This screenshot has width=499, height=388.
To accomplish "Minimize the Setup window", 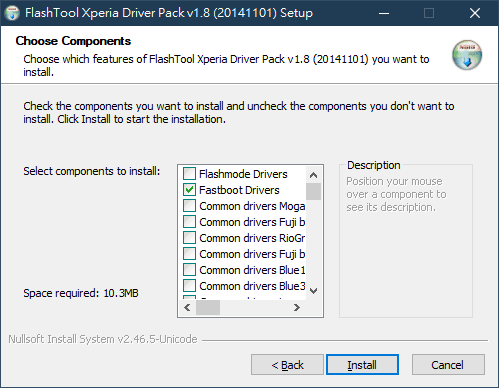I will (x=384, y=13).
